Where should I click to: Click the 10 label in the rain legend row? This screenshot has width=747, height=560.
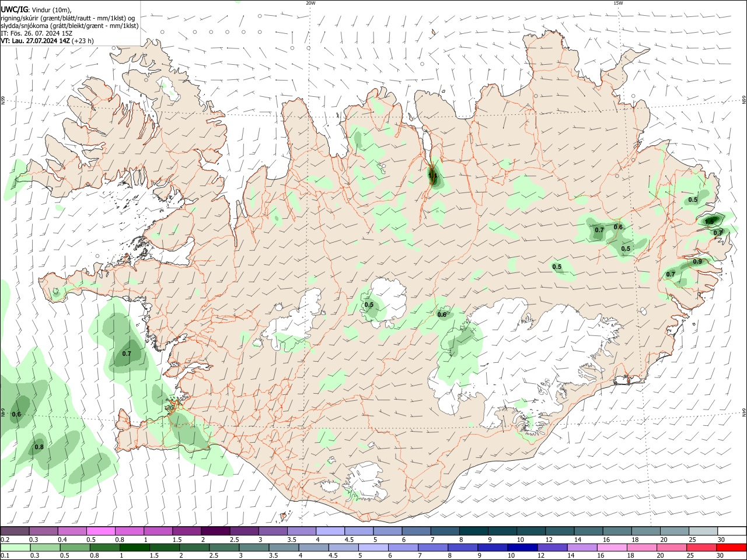click(x=511, y=556)
